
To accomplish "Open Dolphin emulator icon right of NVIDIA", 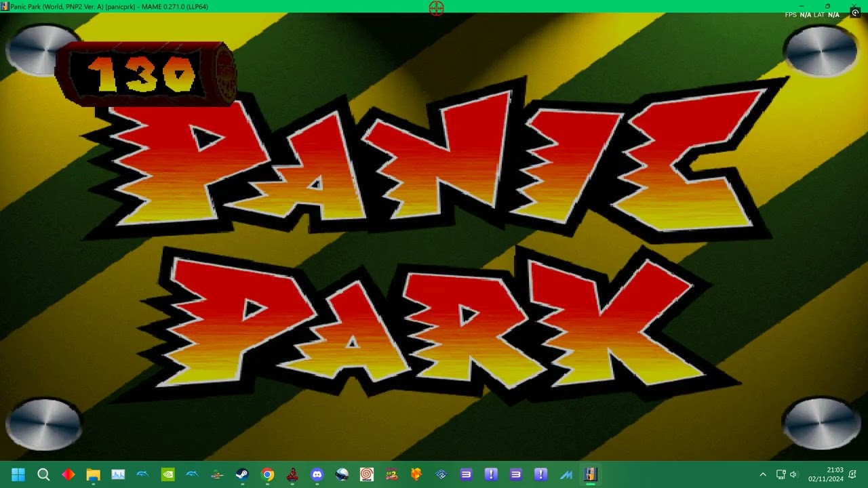I will (x=193, y=474).
